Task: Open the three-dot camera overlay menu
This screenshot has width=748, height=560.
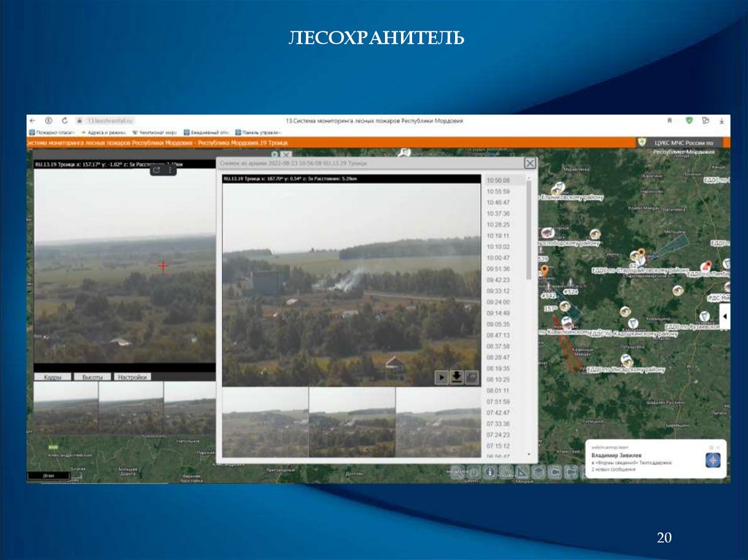Action: tap(171, 169)
